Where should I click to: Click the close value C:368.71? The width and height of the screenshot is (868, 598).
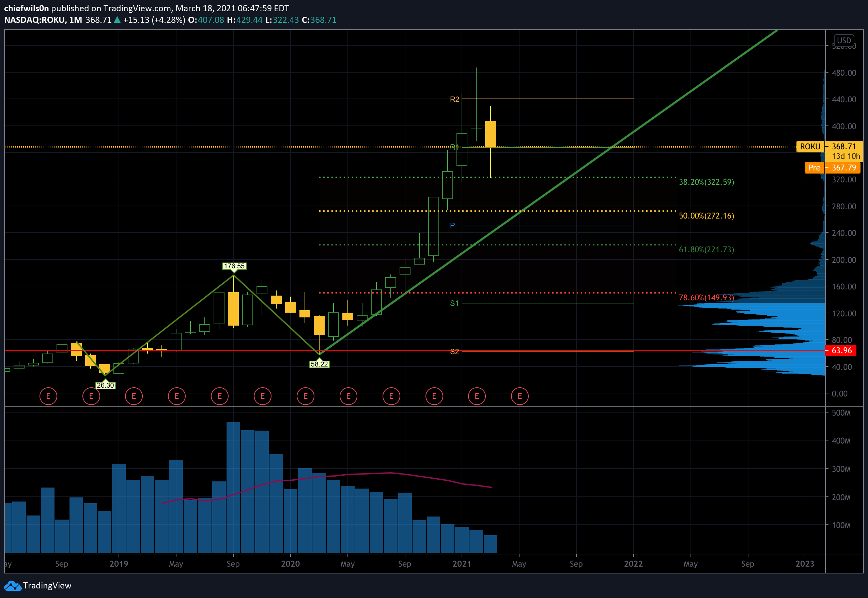point(319,20)
